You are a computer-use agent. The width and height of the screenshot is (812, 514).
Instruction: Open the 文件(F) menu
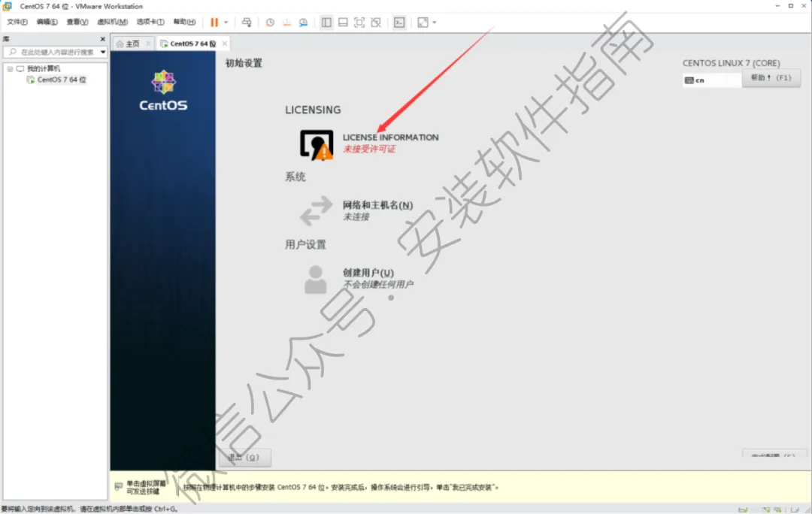click(17, 22)
